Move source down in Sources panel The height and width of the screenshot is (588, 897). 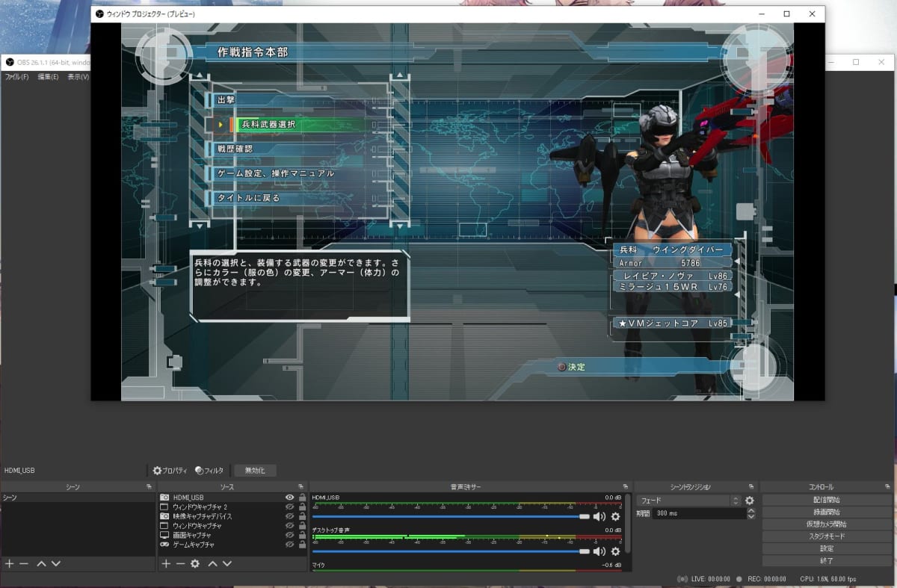click(x=227, y=563)
